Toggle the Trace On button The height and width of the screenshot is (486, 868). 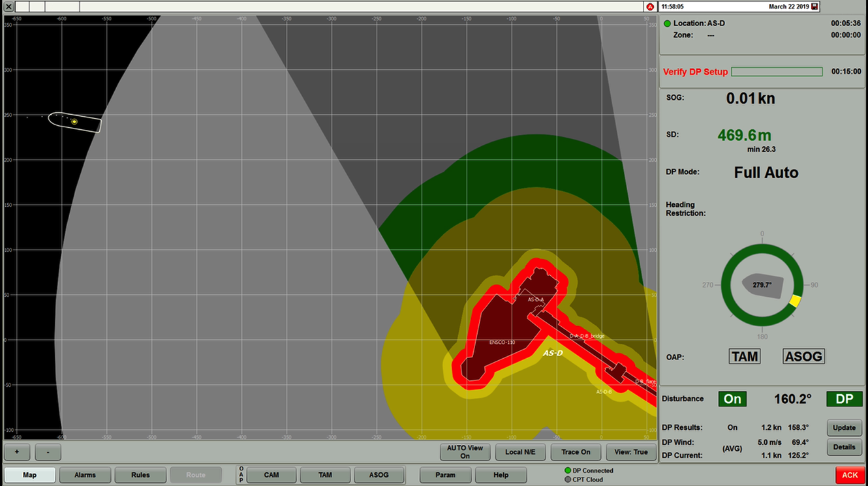pos(575,452)
